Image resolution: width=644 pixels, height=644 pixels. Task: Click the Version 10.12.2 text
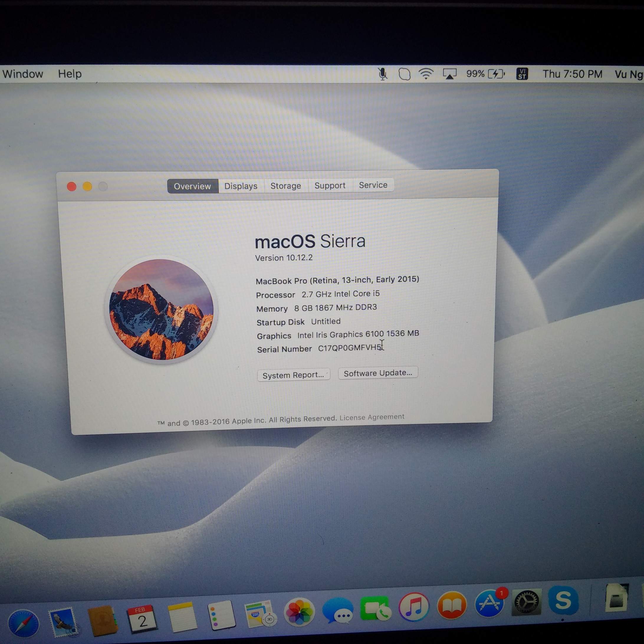[284, 258]
